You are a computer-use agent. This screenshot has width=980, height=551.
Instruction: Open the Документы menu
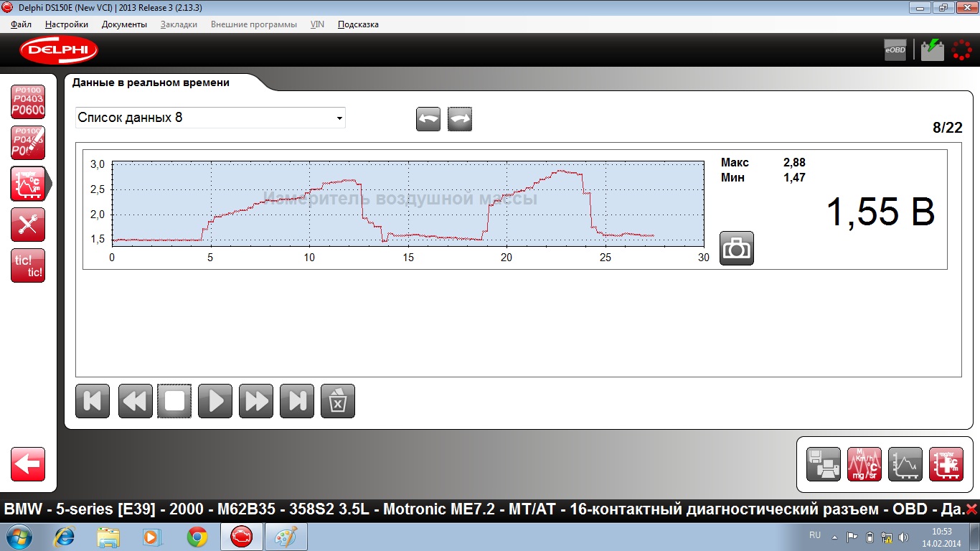point(124,24)
